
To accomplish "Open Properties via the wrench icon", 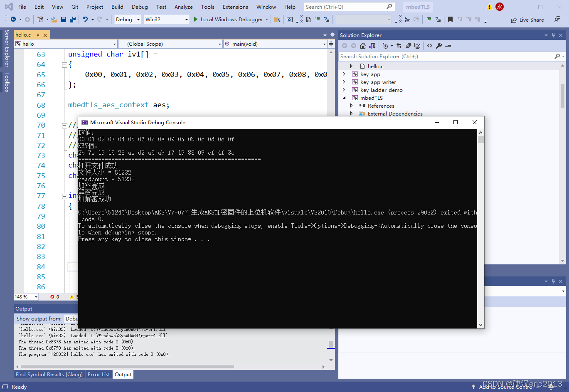I will click(439, 46).
